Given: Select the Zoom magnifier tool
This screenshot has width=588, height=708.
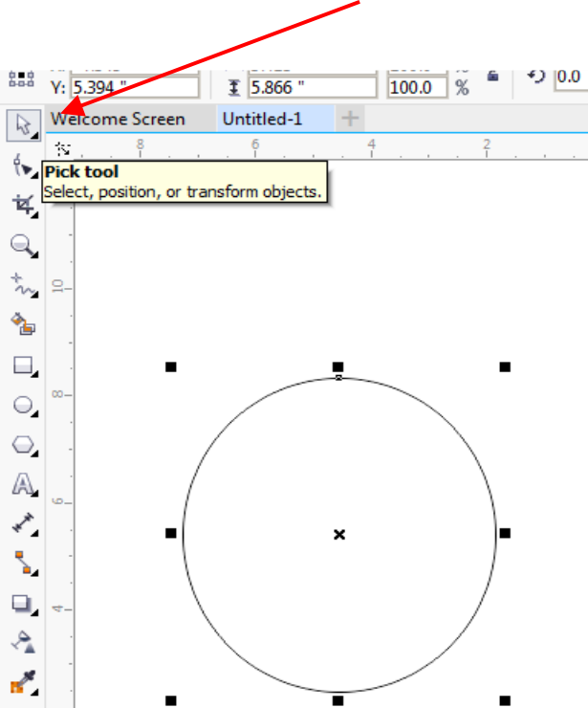Looking at the screenshot, I should (24, 246).
